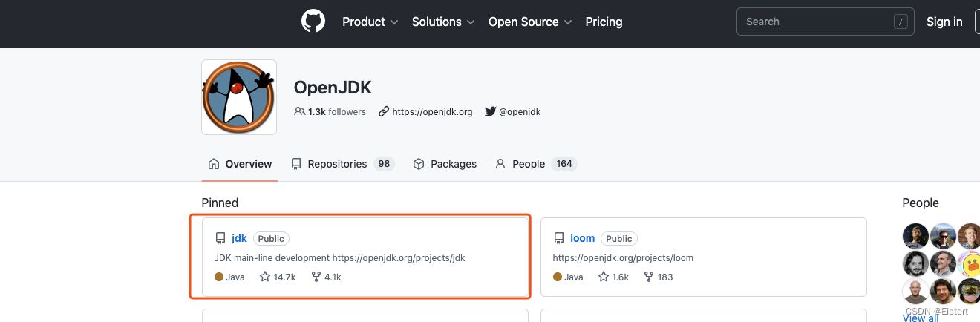The image size is (980, 322).
Task: Click the Java language dot in jdk
Action: click(219, 277)
